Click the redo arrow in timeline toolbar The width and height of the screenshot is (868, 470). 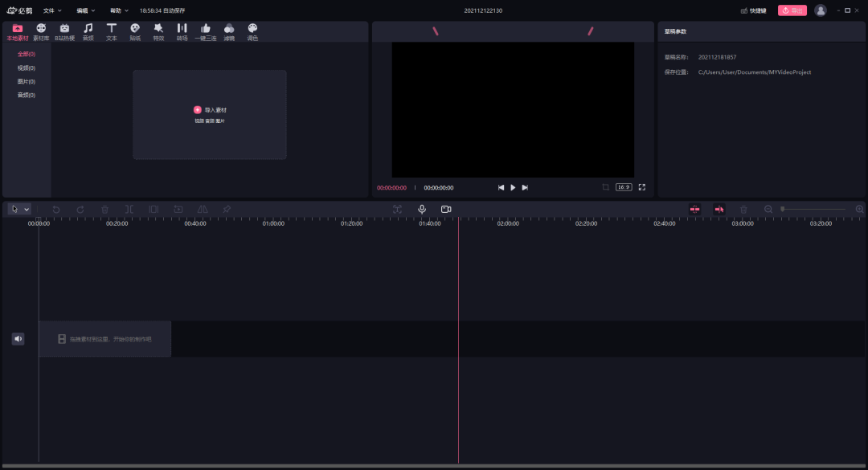(x=80, y=209)
